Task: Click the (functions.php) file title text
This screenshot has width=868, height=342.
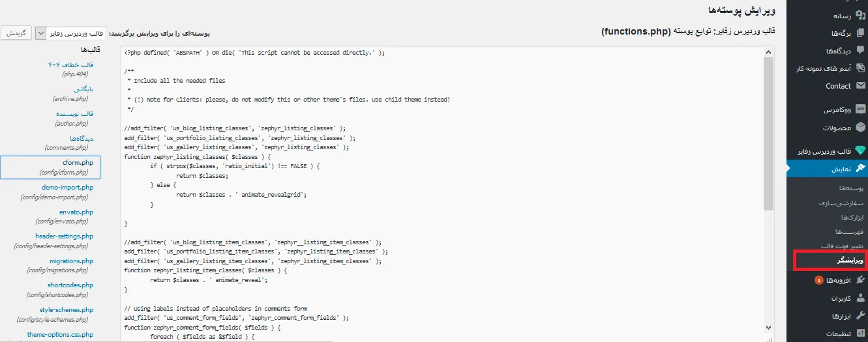Action: point(635,31)
